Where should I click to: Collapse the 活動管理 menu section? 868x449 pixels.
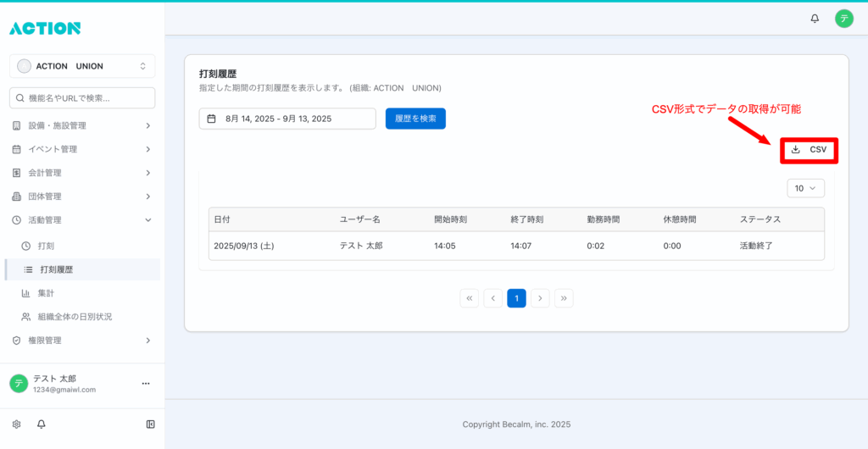click(82, 220)
